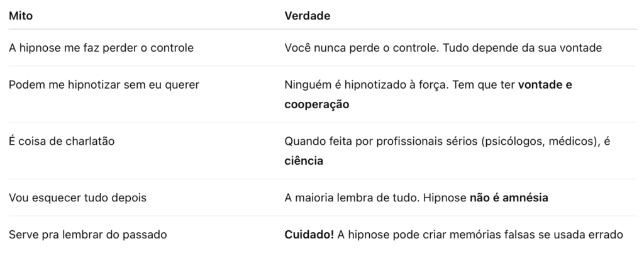Click the "Mito" column header
Screen dimensions: 644x263
pos(20,15)
